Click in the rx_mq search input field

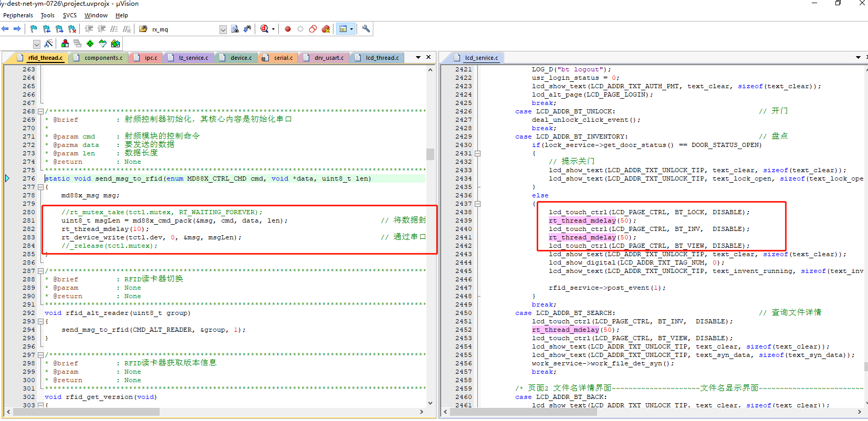[x=184, y=29]
